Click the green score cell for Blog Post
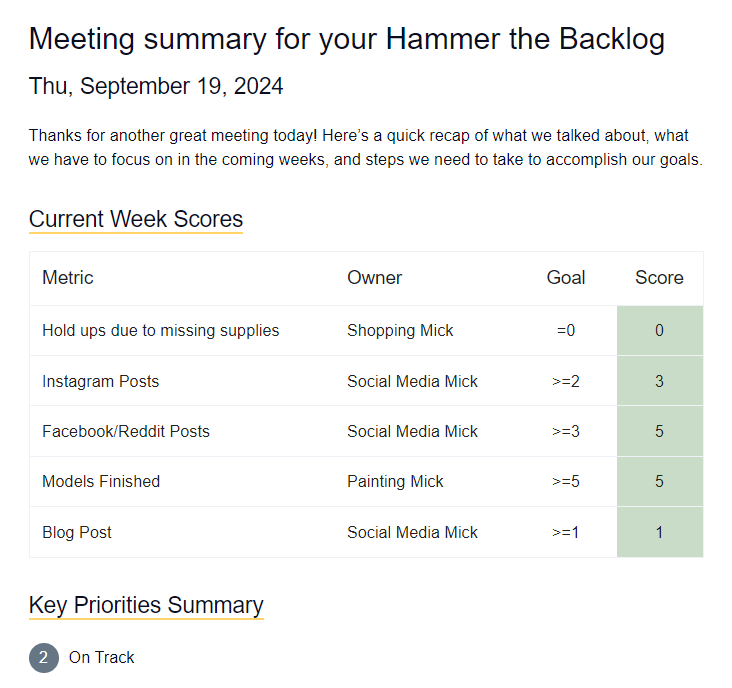 tap(659, 532)
